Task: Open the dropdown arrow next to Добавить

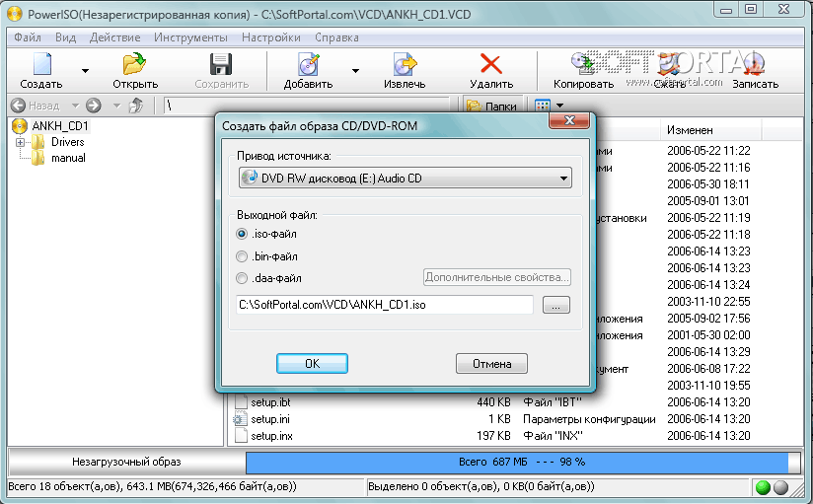Action: click(355, 70)
